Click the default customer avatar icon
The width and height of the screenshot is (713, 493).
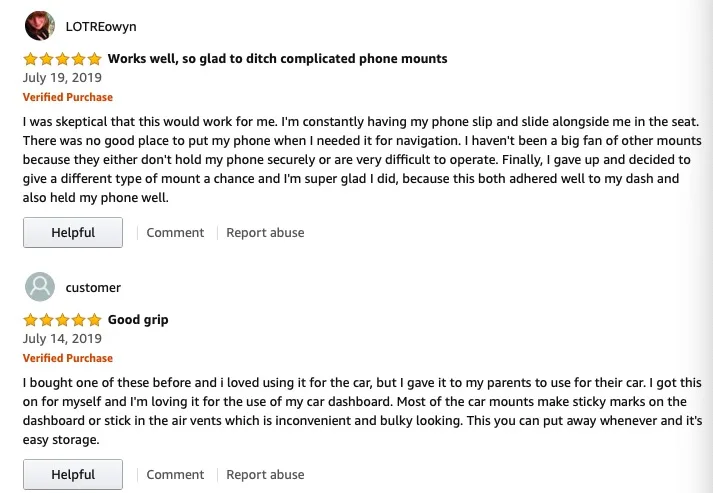coord(39,287)
